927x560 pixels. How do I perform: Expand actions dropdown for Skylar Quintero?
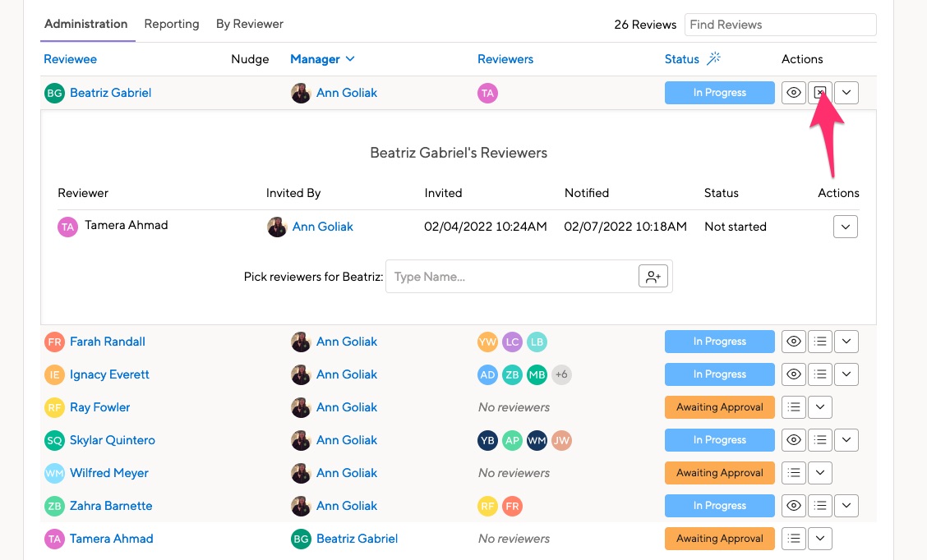[846, 440]
